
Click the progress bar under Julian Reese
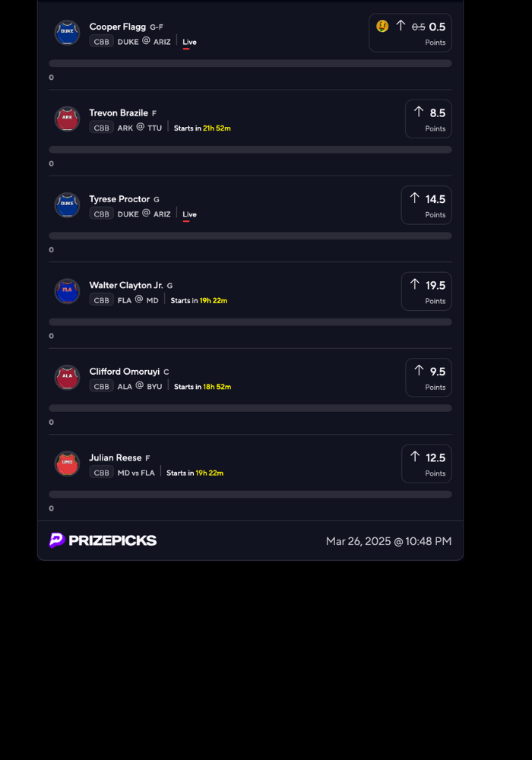pyautogui.click(x=250, y=495)
